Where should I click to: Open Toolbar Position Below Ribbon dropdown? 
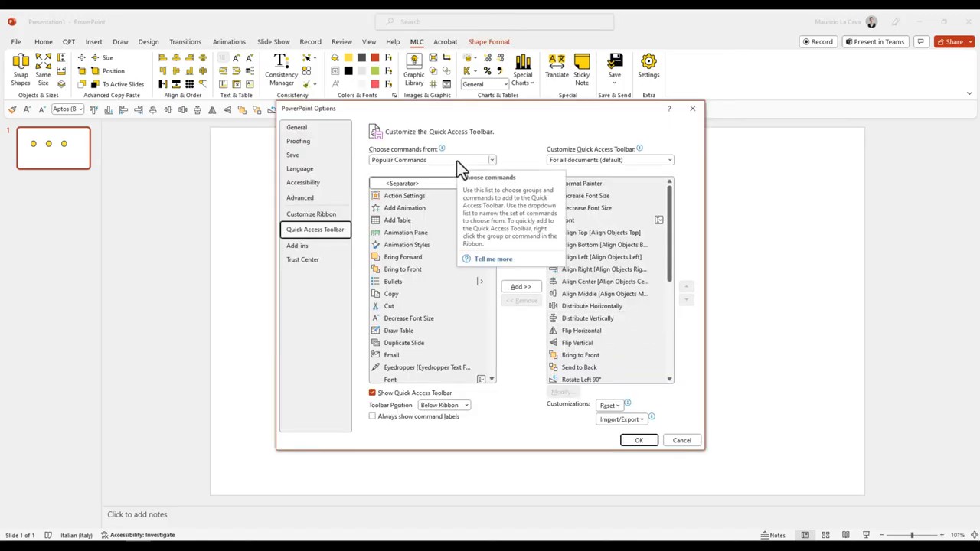(x=443, y=405)
